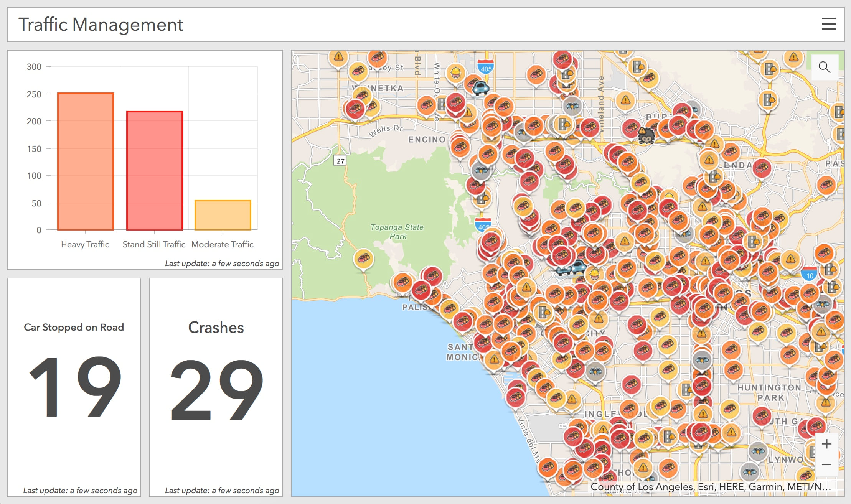851x504 pixels.
Task: Open the hamburger menu in the header
Action: click(829, 24)
